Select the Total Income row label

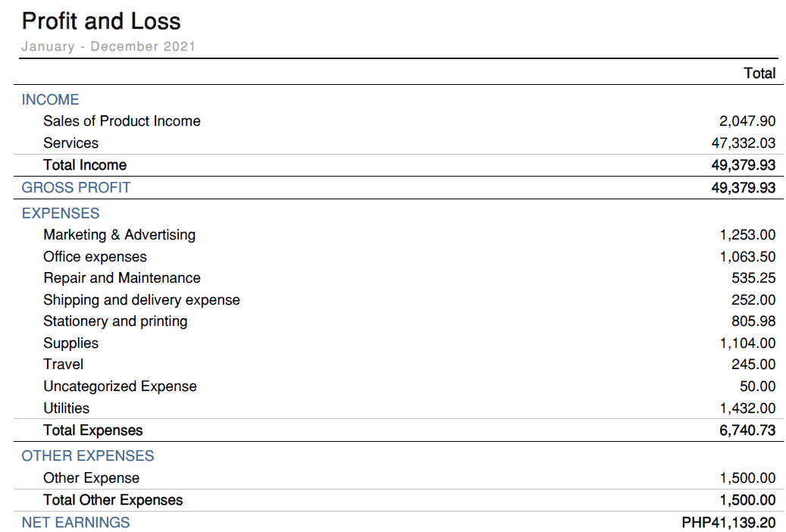click(x=85, y=165)
